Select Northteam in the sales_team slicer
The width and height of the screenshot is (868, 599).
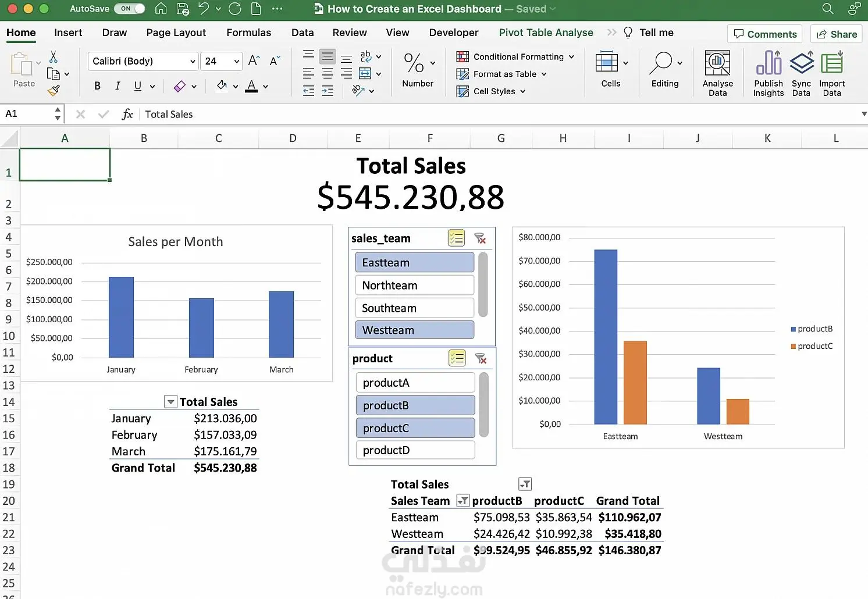pyautogui.click(x=414, y=285)
